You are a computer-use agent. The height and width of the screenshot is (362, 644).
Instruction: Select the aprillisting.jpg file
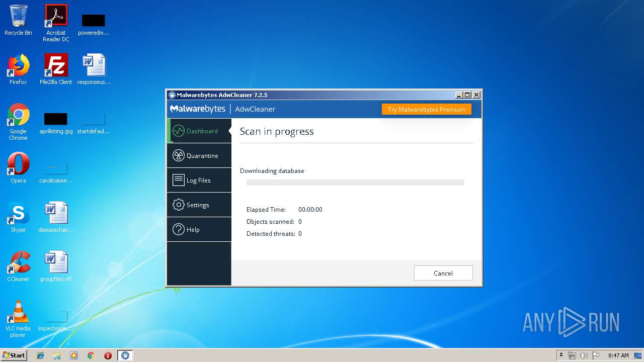pyautogui.click(x=56, y=123)
